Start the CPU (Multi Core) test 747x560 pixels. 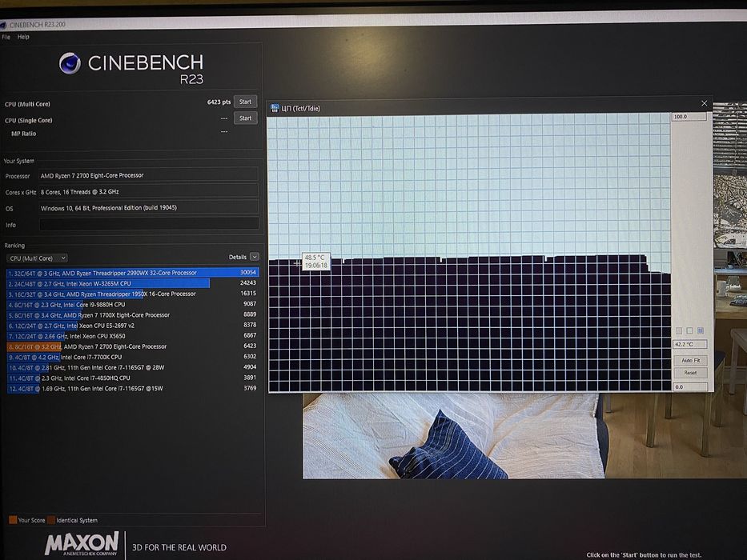pos(245,102)
